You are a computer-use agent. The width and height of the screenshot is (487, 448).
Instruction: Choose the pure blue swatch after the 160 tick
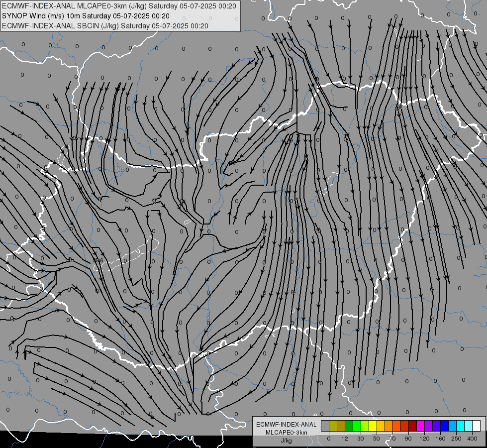coord(444,426)
